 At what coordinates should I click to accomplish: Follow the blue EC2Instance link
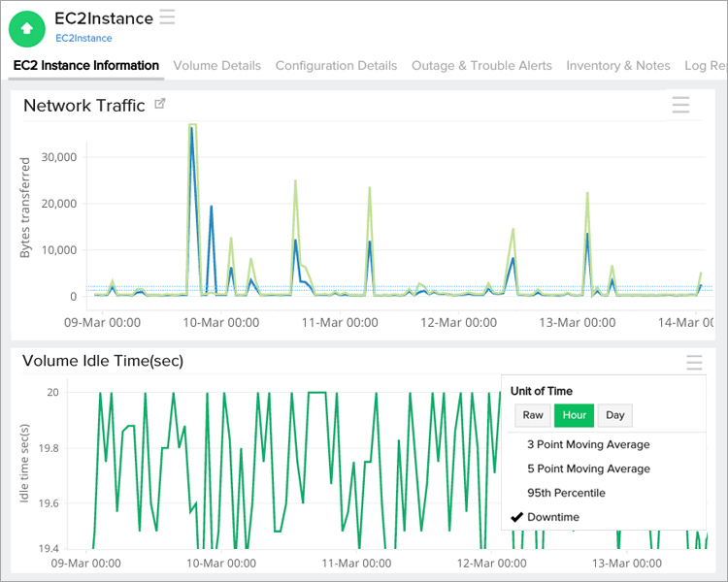(x=83, y=38)
